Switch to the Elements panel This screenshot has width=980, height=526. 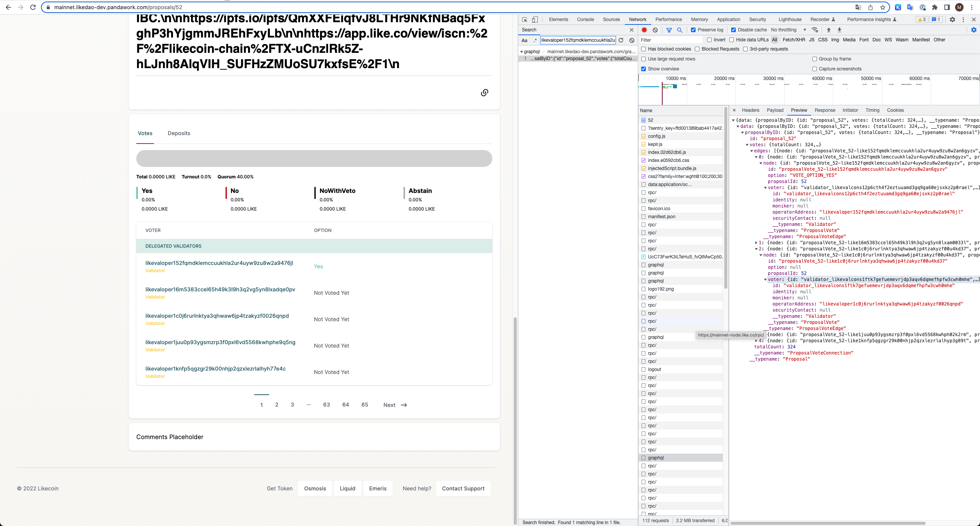tap(558, 20)
